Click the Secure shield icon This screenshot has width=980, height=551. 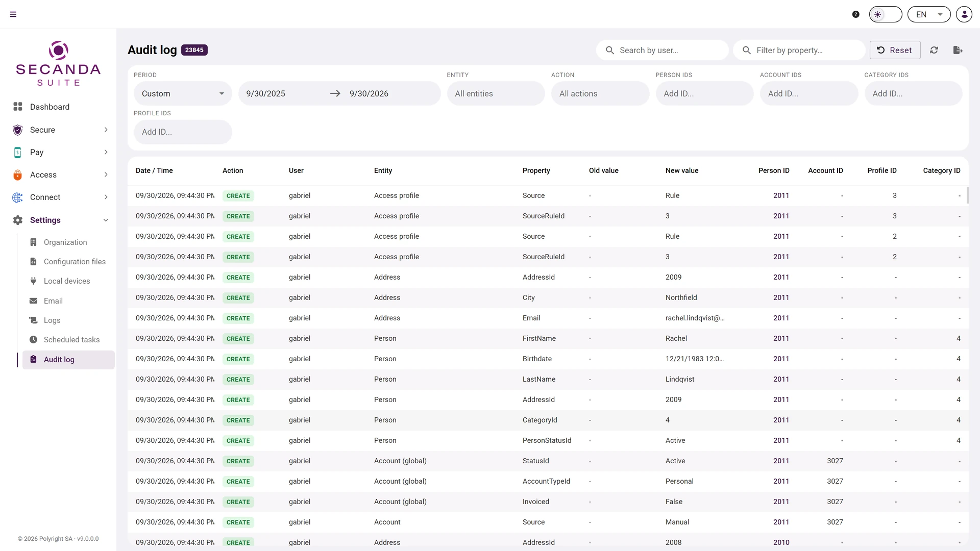click(18, 130)
